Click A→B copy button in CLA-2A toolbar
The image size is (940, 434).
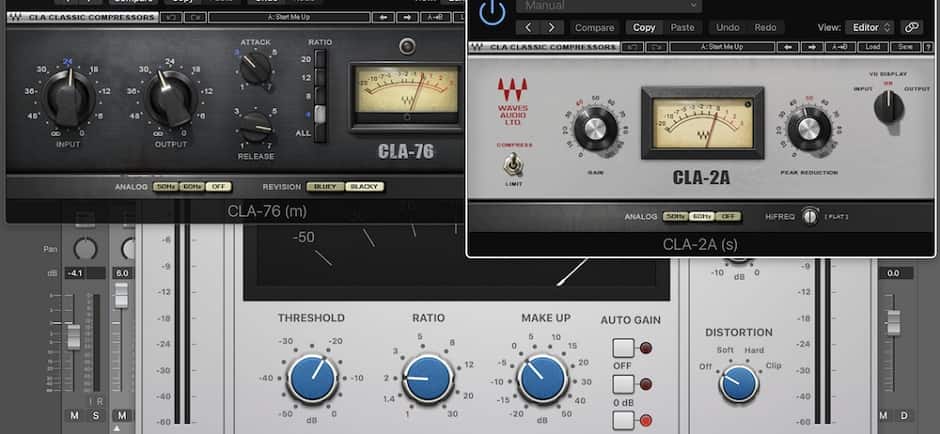(x=840, y=47)
